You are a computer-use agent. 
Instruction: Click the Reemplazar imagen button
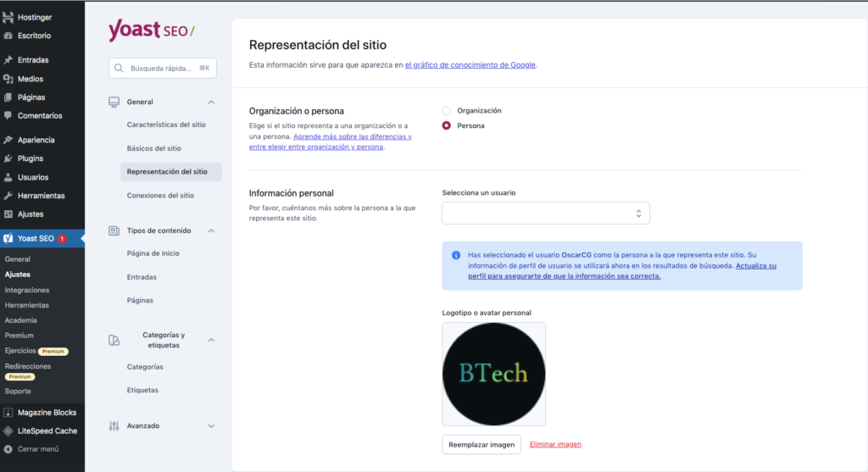481,445
